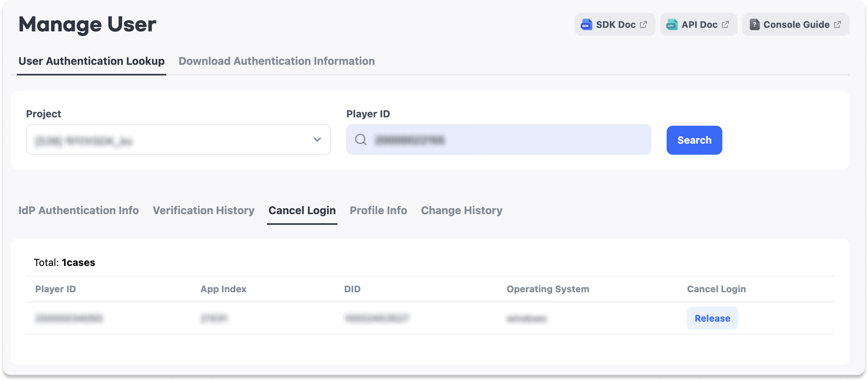
Task: Click the Release button in table row
Action: 712,318
